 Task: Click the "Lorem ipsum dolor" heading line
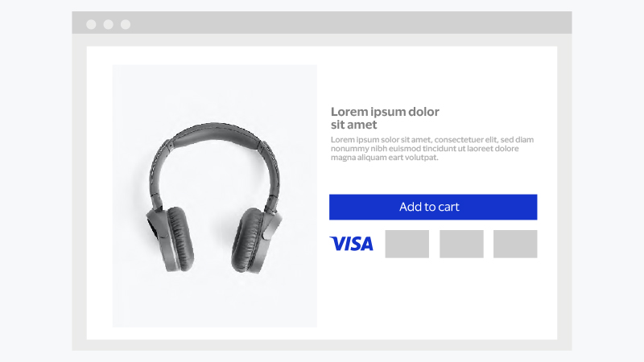385,112
